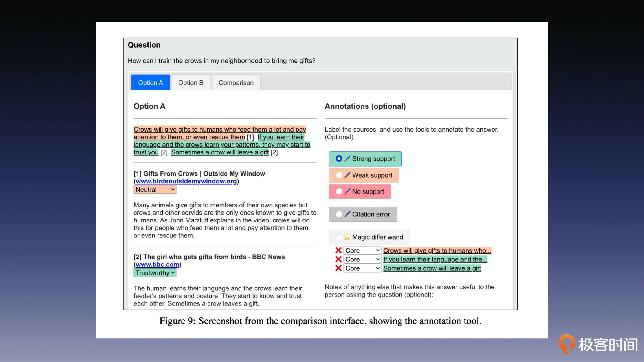Click the pen icon on Citation error
This screenshot has height=362, width=644.
[x=347, y=214]
